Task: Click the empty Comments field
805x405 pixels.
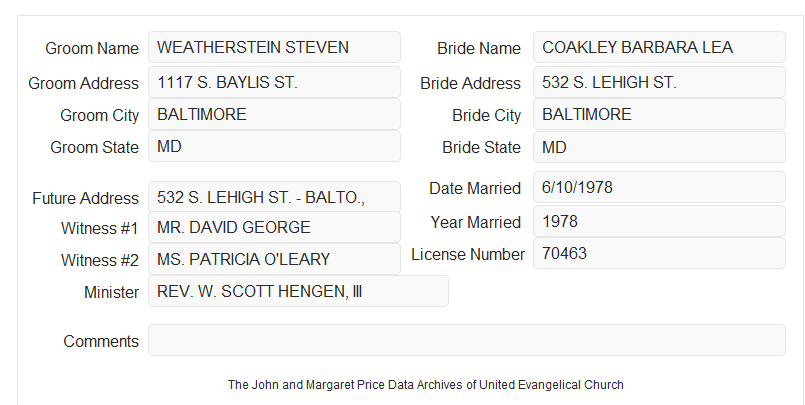Action: click(467, 340)
